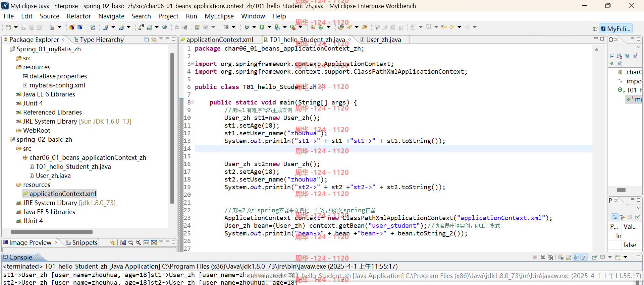Image resolution: width=644 pixels, height=285 pixels.
Task: Toggle Show Categories in Properties view
Action: click(615, 217)
